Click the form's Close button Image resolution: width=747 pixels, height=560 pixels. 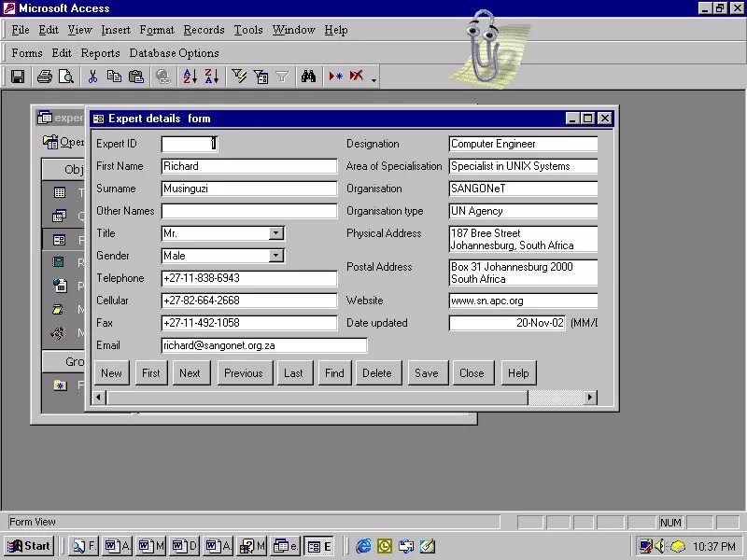[472, 372]
